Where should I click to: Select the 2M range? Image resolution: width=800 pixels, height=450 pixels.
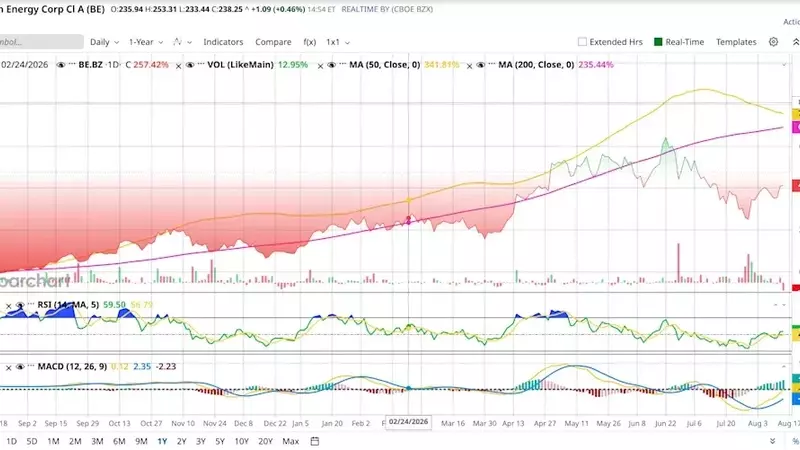click(x=75, y=441)
